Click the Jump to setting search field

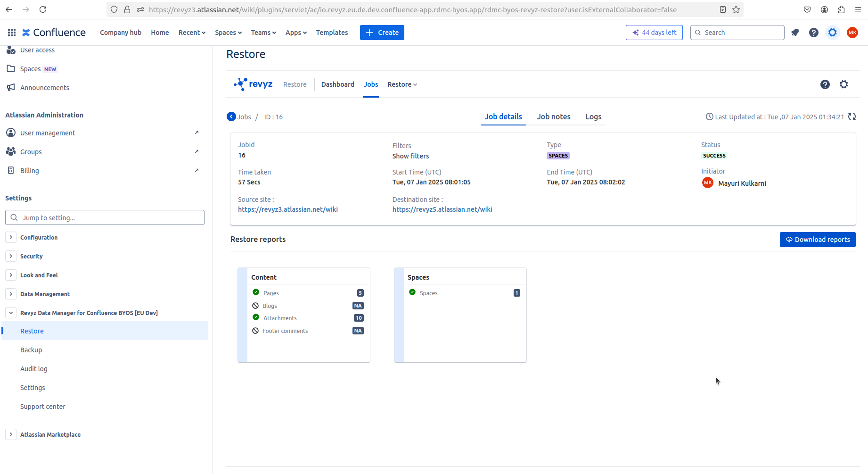coord(105,217)
